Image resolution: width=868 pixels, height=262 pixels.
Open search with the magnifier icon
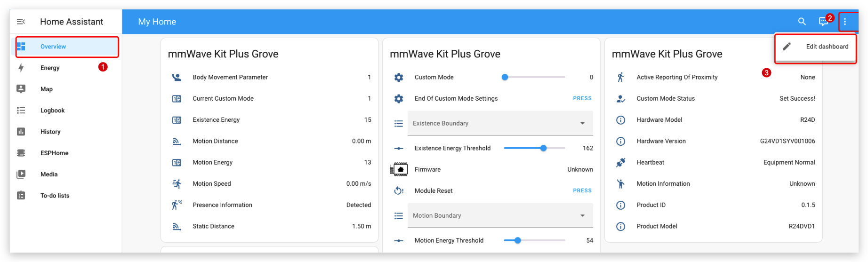point(802,22)
